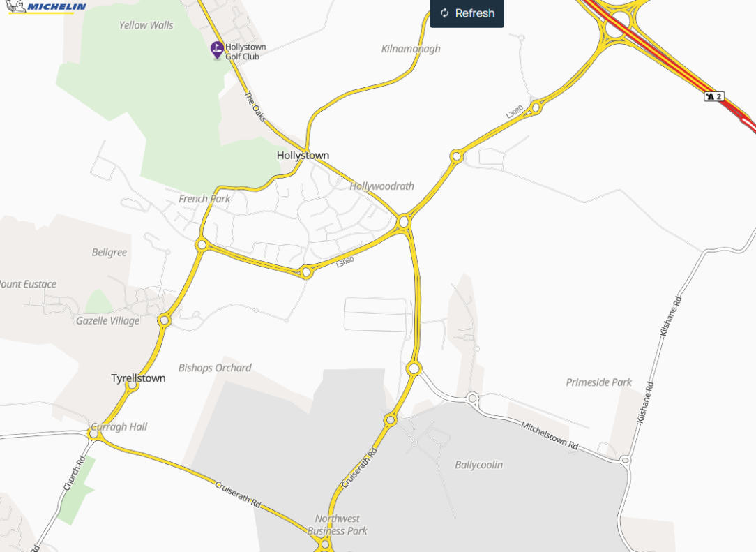Click the Hollystown town label
The width and height of the screenshot is (756, 552).
303,156
